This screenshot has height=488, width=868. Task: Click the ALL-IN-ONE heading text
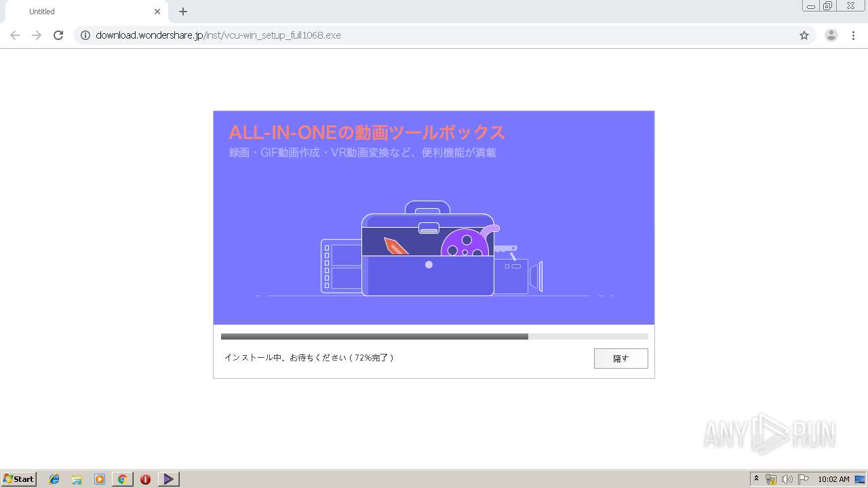(x=367, y=132)
